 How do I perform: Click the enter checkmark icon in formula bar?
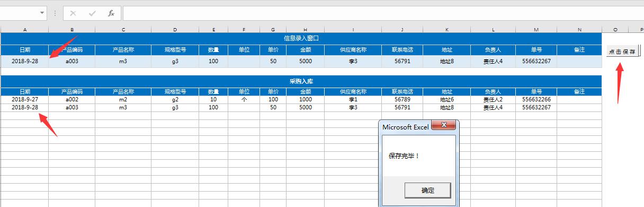[x=92, y=13]
